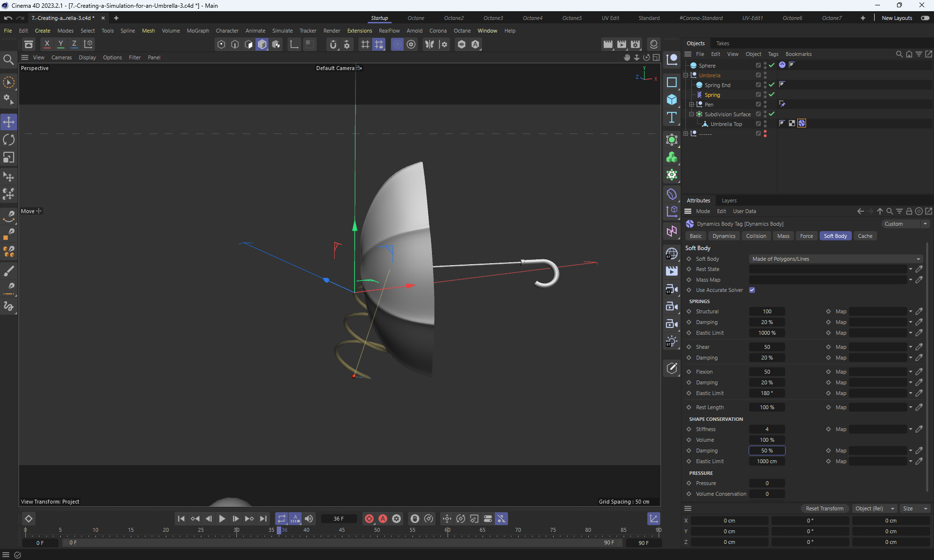This screenshot has height=560, width=934.
Task: Open the Simulate menu
Action: [282, 31]
